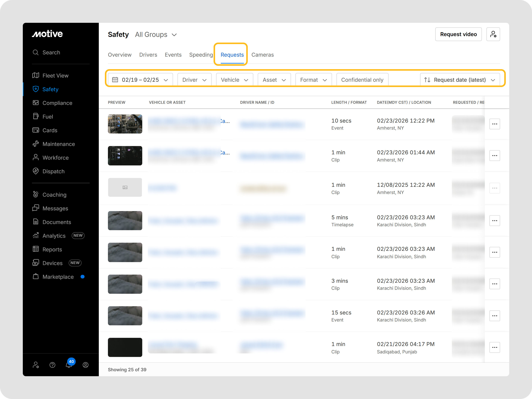
Task: Click the help question mark icon
Action: tap(52, 365)
